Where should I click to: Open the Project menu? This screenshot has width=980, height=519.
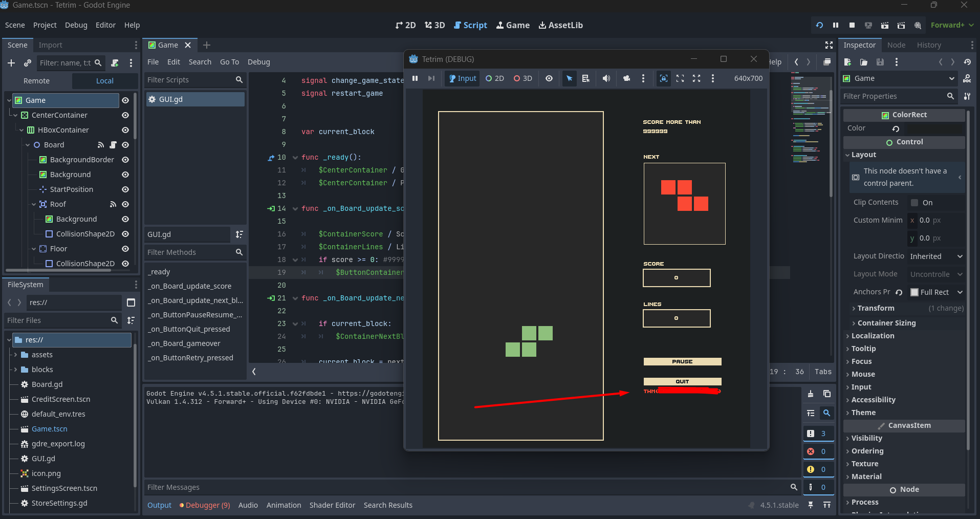[x=45, y=25]
